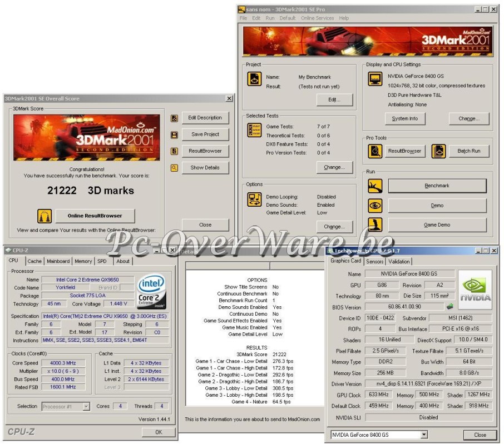This screenshot has height=444, width=504.
Task: Click the Show Details button
Action: coord(205,168)
